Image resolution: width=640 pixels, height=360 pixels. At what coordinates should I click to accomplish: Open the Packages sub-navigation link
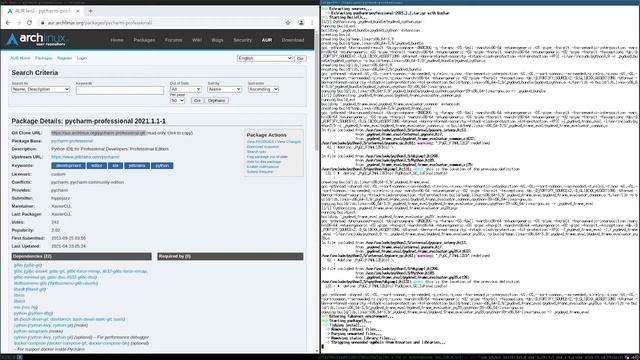point(44,58)
